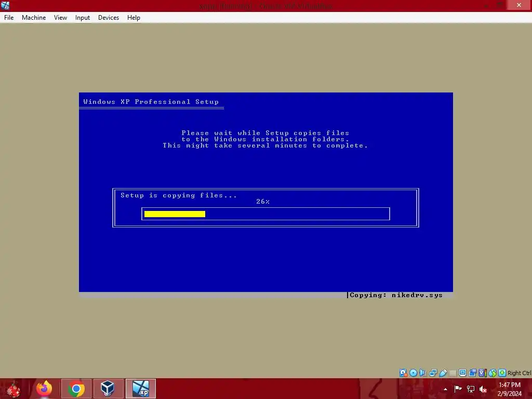
Task: Open the Devices menu
Action: tap(109, 18)
